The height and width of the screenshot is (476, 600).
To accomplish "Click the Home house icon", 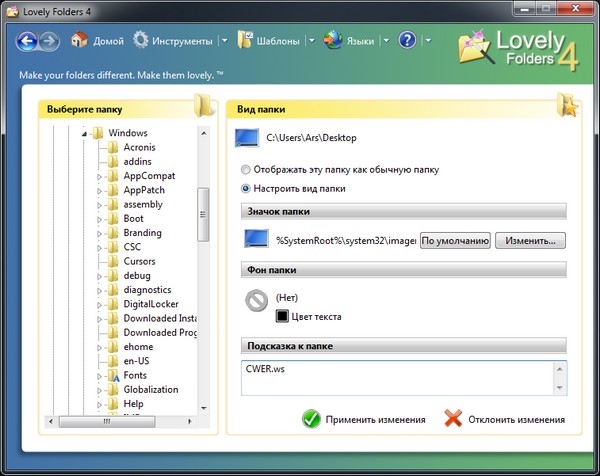I will point(80,41).
